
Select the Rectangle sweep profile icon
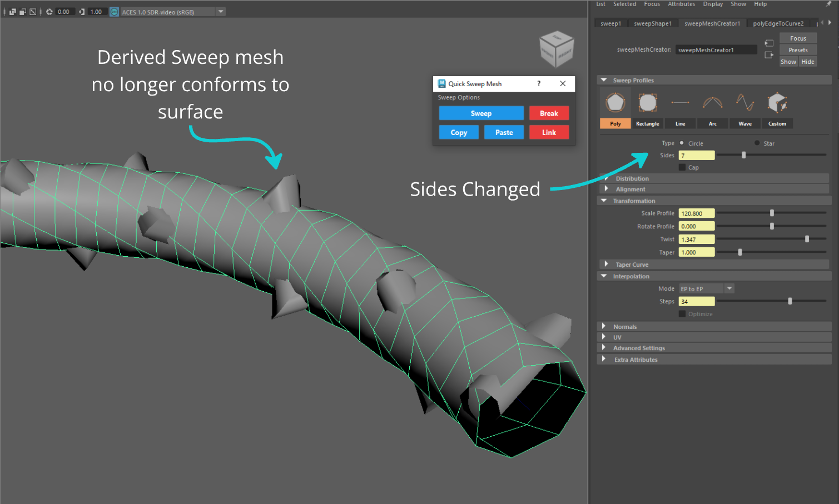647,103
